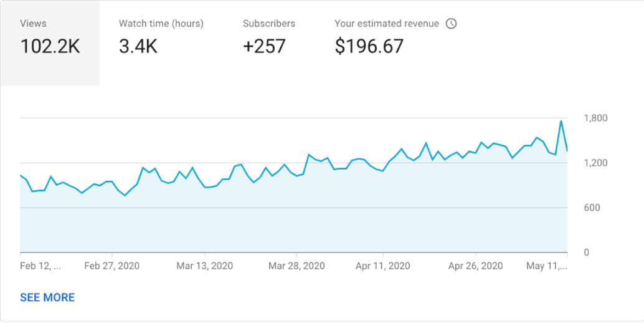The width and height of the screenshot is (644, 323).
Task: Open the SEE MORE link
Action: click(47, 297)
